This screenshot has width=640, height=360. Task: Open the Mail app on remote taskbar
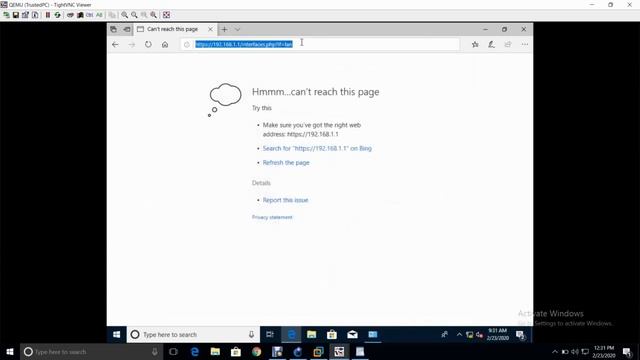pos(352,335)
